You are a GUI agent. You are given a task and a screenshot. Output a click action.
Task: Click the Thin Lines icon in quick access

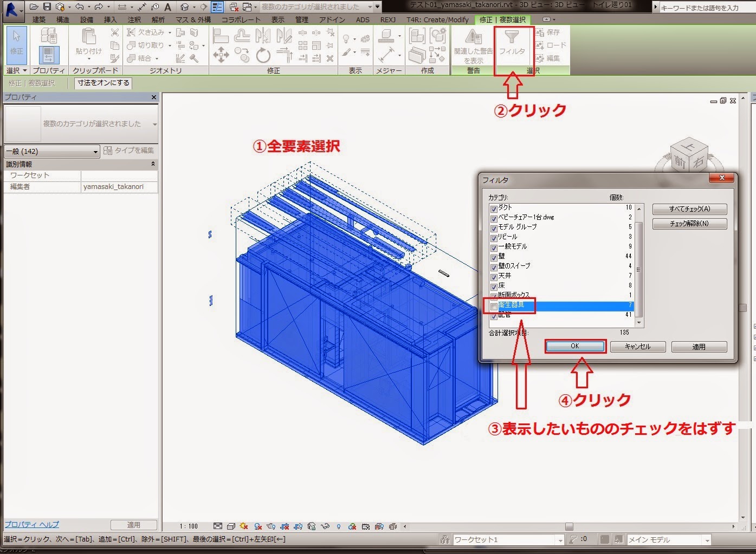tap(217, 7)
